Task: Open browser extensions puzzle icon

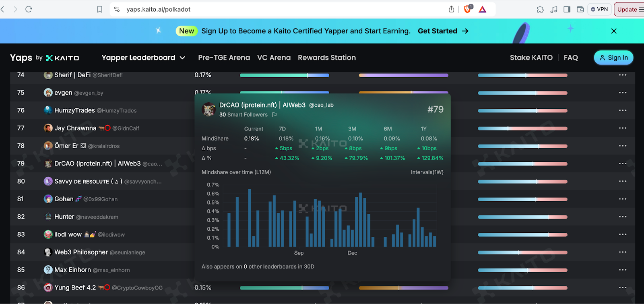Action: (540, 9)
